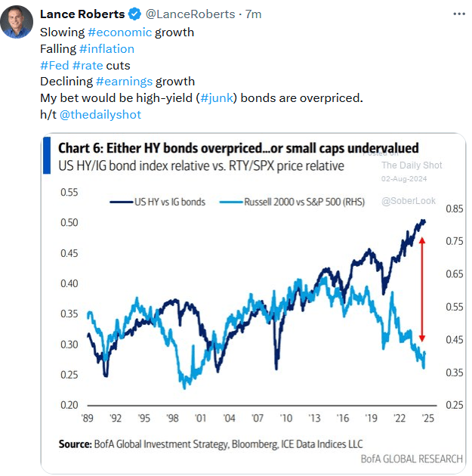Click the dark blue HY bonds legend line
The width and height of the screenshot is (472, 476).
coord(121,202)
